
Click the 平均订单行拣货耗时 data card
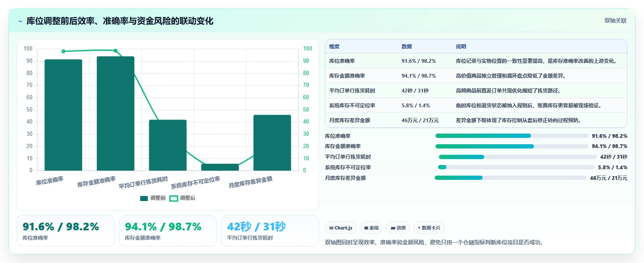tap(270, 231)
